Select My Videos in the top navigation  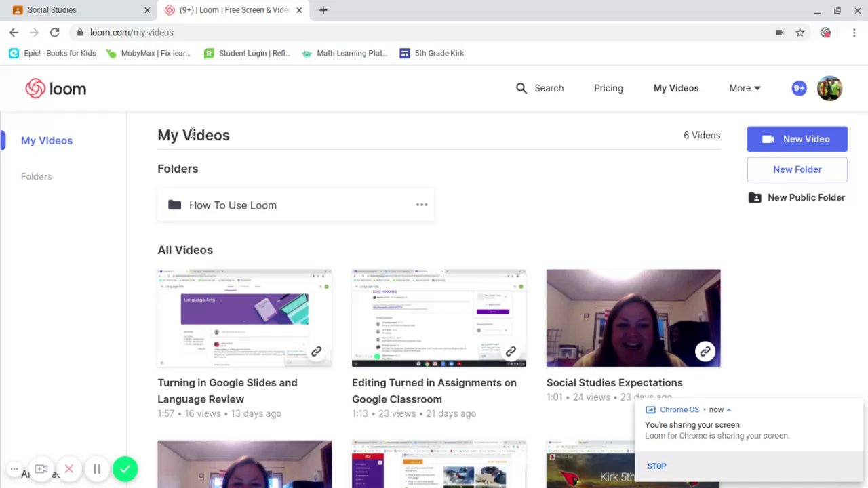click(x=676, y=88)
